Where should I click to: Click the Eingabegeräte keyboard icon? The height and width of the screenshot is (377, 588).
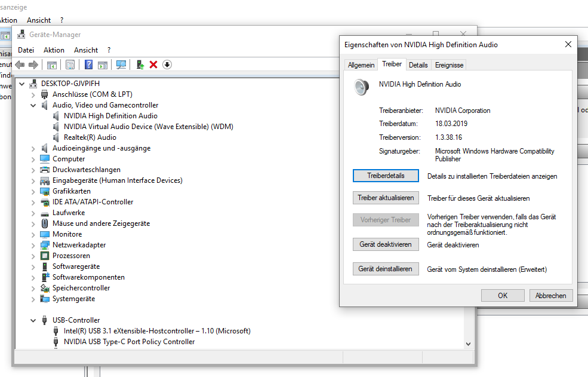click(45, 180)
